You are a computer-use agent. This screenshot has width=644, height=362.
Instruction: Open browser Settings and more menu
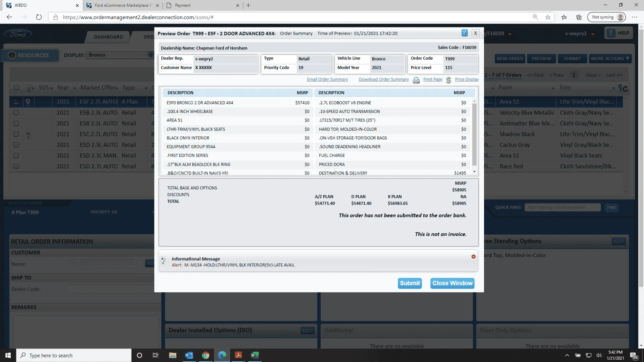pos(635,17)
